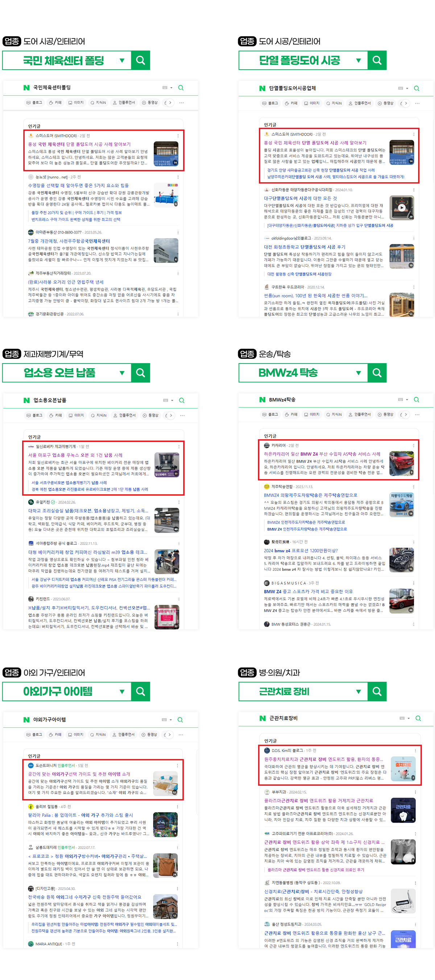The height and width of the screenshot is (980, 435).
Task: Click Naver N logo beside BMWz4탁송
Action: 262,399
